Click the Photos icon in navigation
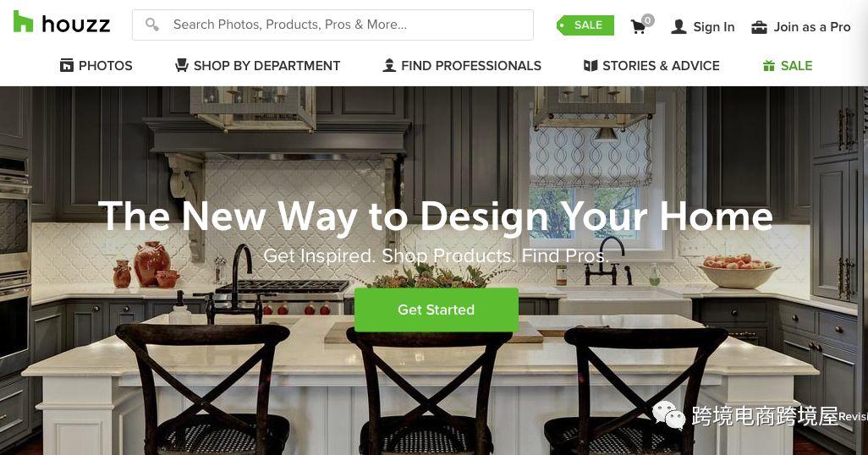868x455 pixels. (67, 65)
